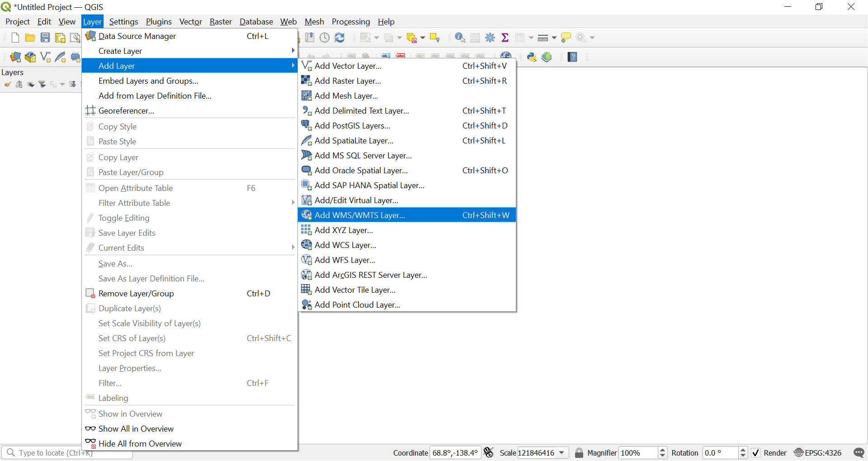Click the Temporal Controller clock icon
Screen dimensions: 868x461
[325, 38]
